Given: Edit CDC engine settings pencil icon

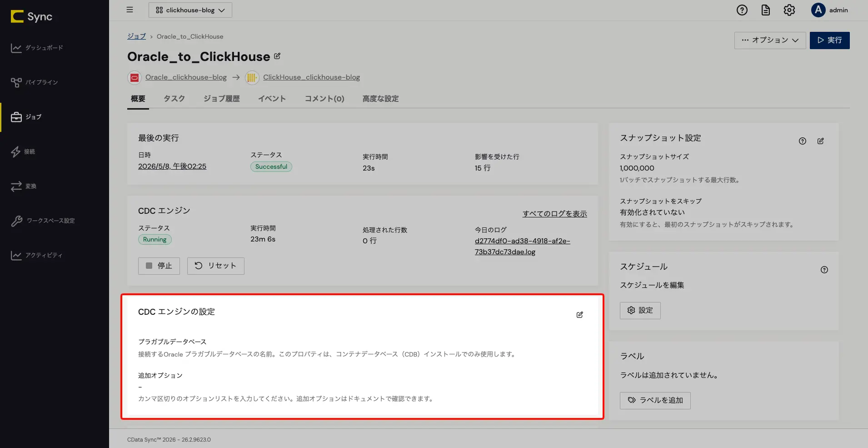Looking at the screenshot, I should [x=580, y=315].
